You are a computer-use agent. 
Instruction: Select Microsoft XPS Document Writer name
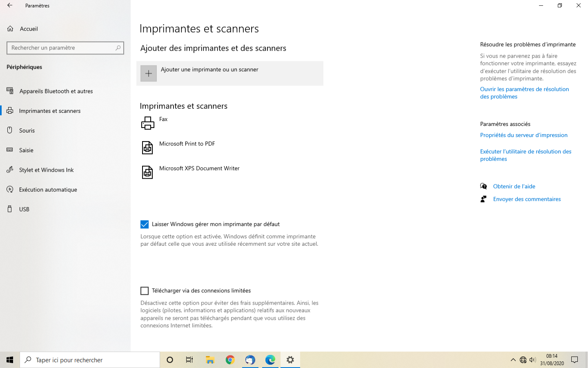tap(199, 168)
